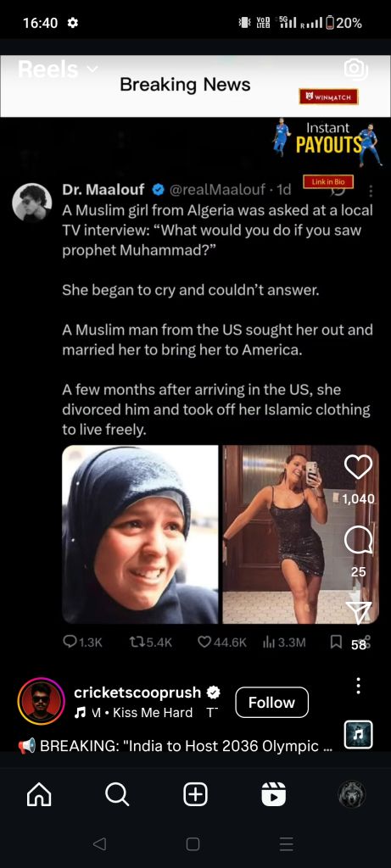Open the camera icon at top right
391x868 pixels.
[355, 70]
